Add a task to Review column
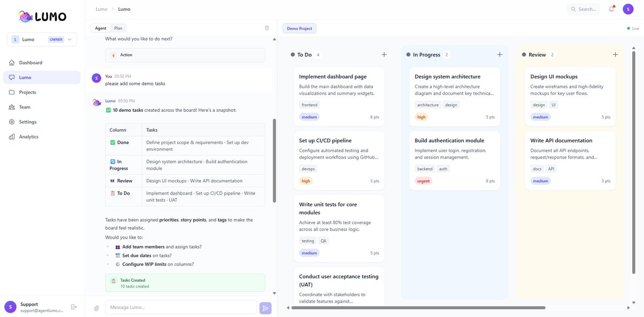 (x=616, y=55)
